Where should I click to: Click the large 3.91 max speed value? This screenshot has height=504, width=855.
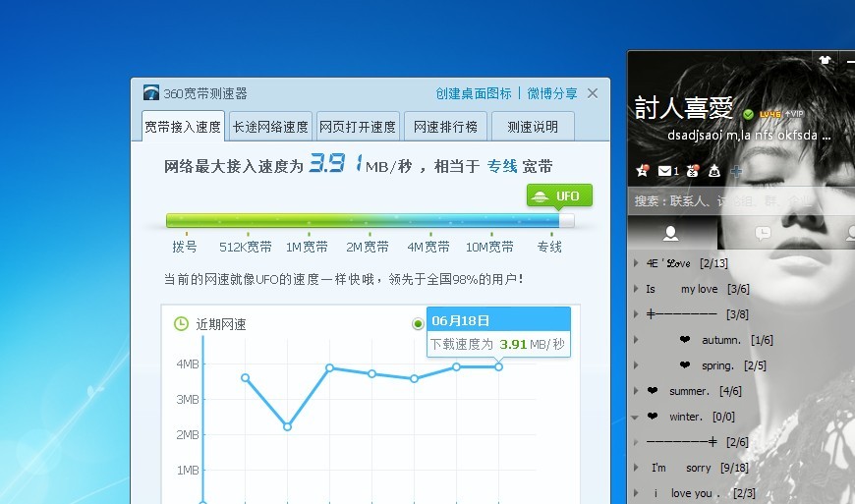tap(336, 163)
